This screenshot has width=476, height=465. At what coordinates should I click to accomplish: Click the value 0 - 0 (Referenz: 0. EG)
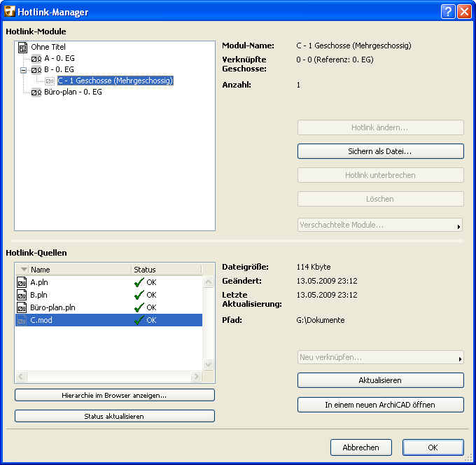(335, 60)
